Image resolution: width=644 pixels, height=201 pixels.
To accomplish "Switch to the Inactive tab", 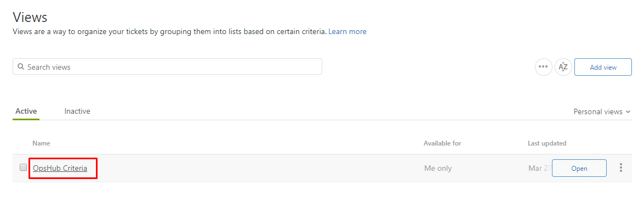I will click(77, 111).
